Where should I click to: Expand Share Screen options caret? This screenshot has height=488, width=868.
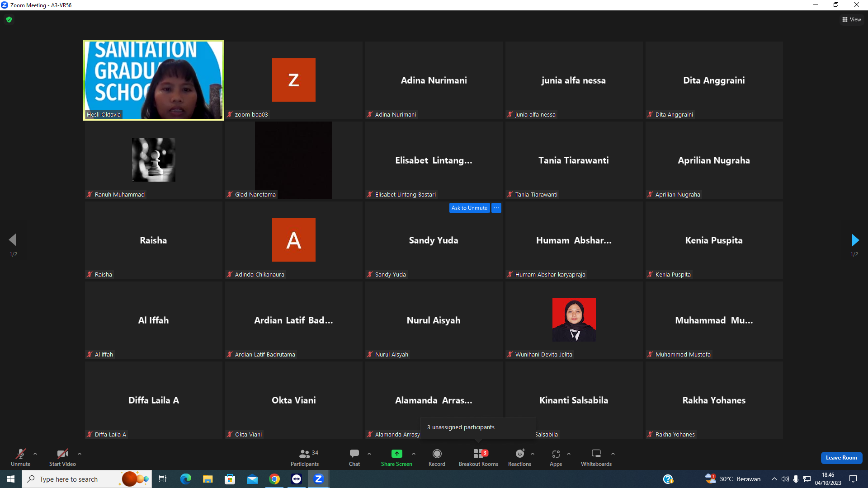[x=414, y=454]
